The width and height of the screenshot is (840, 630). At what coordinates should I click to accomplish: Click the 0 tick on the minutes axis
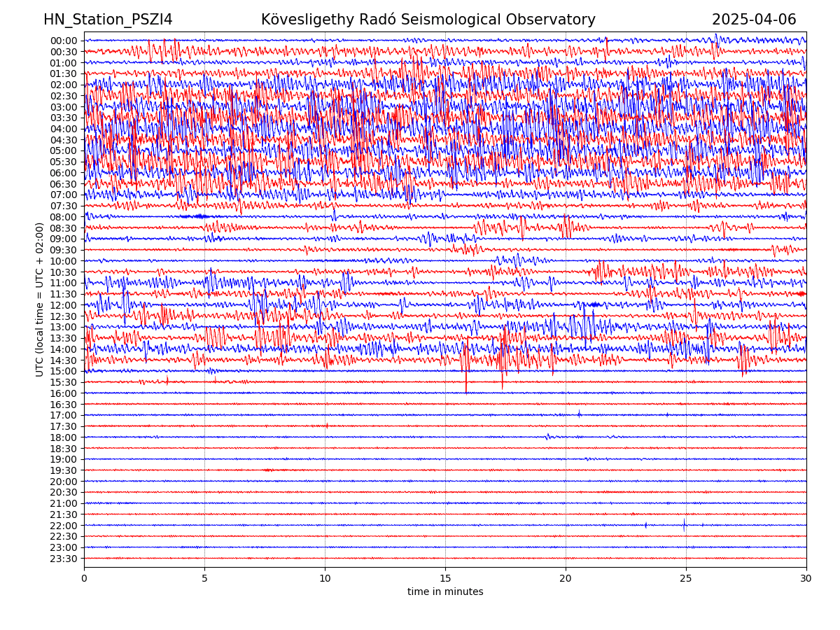pyautogui.click(x=84, y=578)
